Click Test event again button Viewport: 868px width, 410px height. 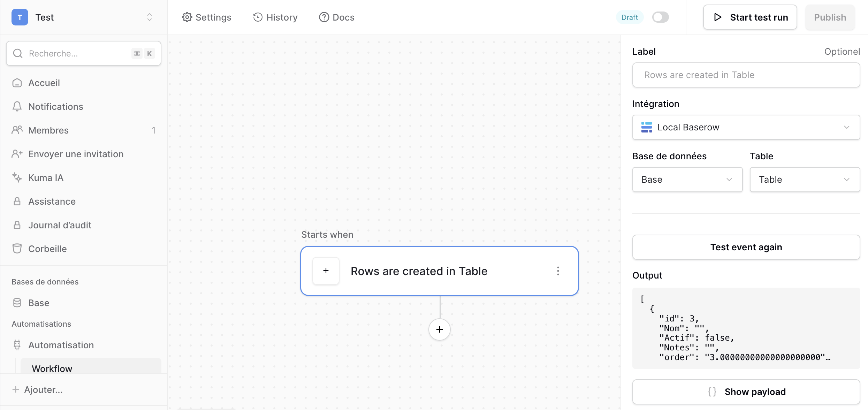coord(746,247)
